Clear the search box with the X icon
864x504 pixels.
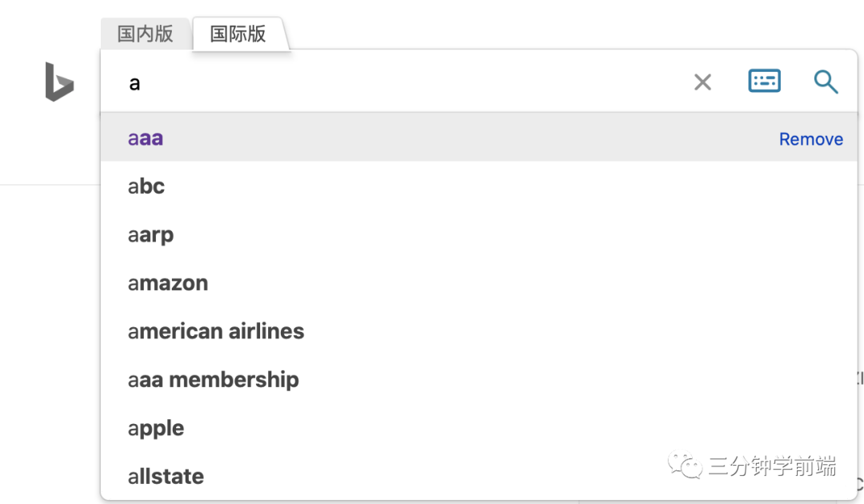click(702, 82)
